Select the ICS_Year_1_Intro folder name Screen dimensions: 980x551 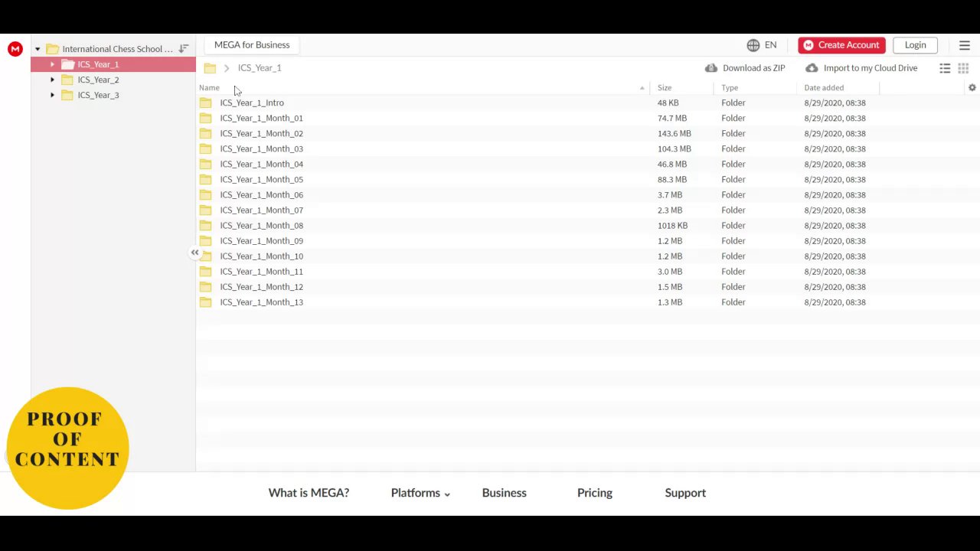252,103
